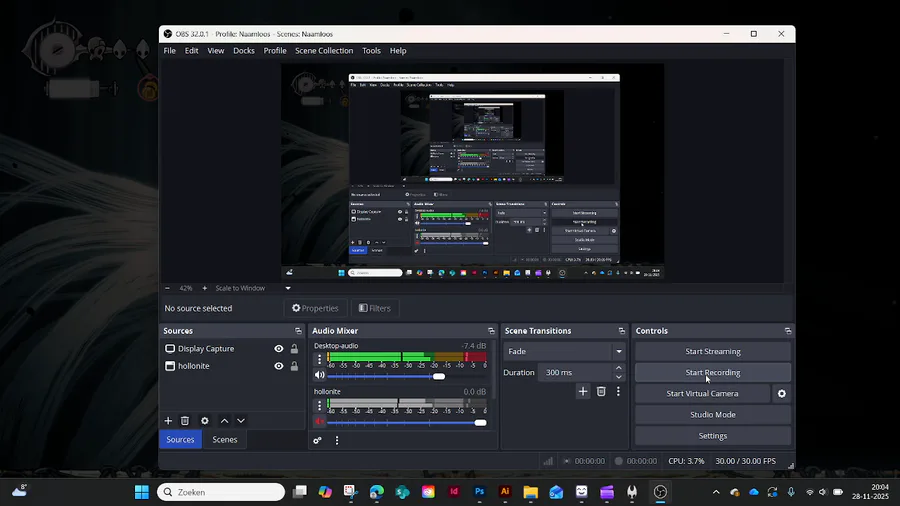900x506 pixels.
Task: Open Illustrator from the taskbar
Action: click(505, 492)
